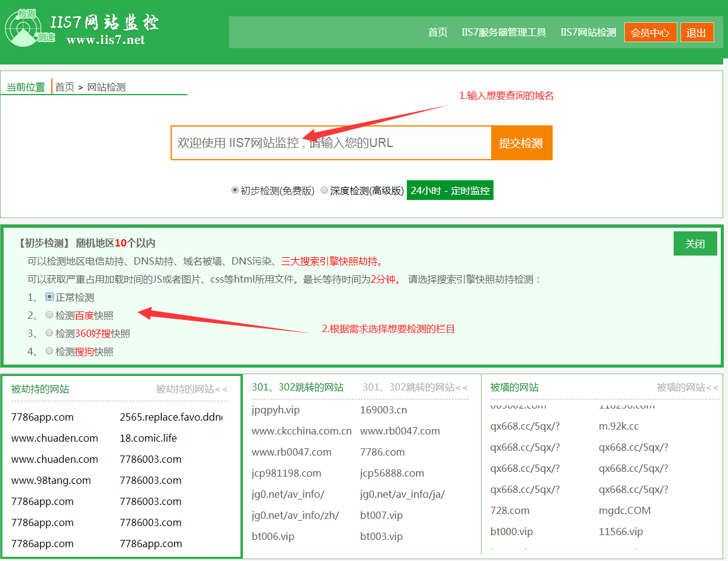Open 24小时 - 定时监控 scheduled monitoring
This screenshot has height=561, width=728.
(450, 190)
